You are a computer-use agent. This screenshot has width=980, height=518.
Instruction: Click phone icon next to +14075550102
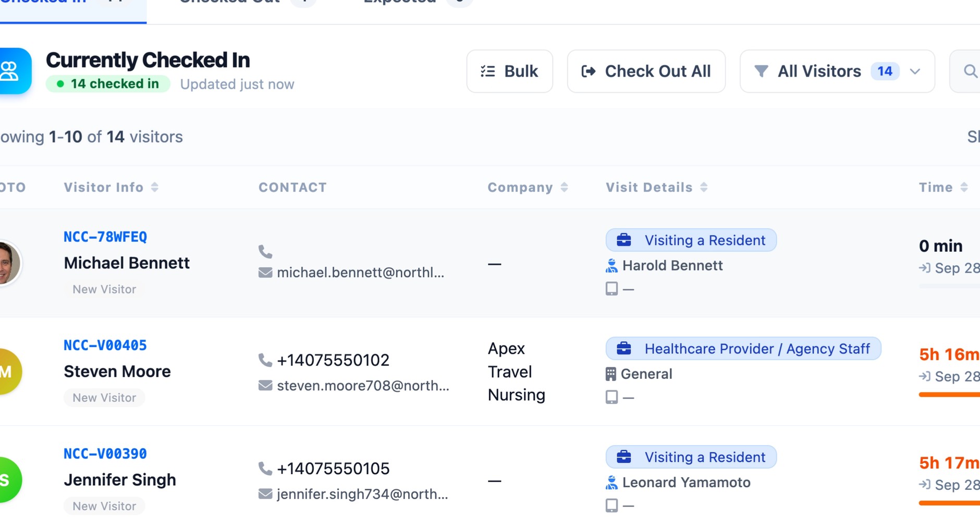265,360
